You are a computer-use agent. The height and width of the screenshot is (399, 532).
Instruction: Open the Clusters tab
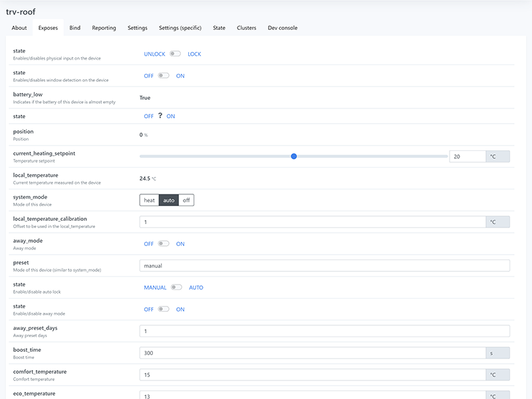(246, 28)
